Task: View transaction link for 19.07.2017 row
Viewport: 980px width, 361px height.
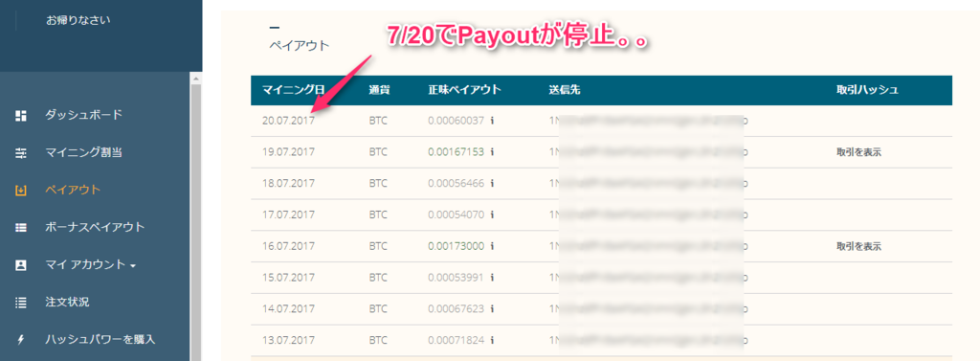Action: point(858,152)
